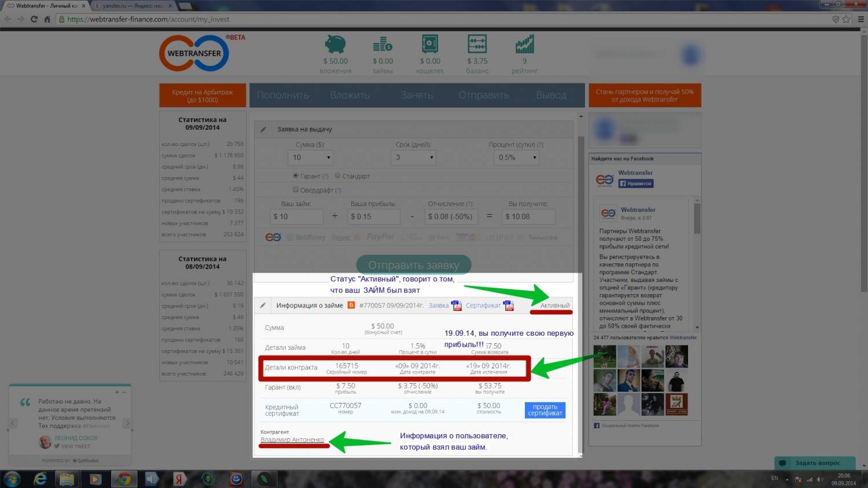
Task: Open the 'Заявка' document link
Action: click(x=439, y=306)
